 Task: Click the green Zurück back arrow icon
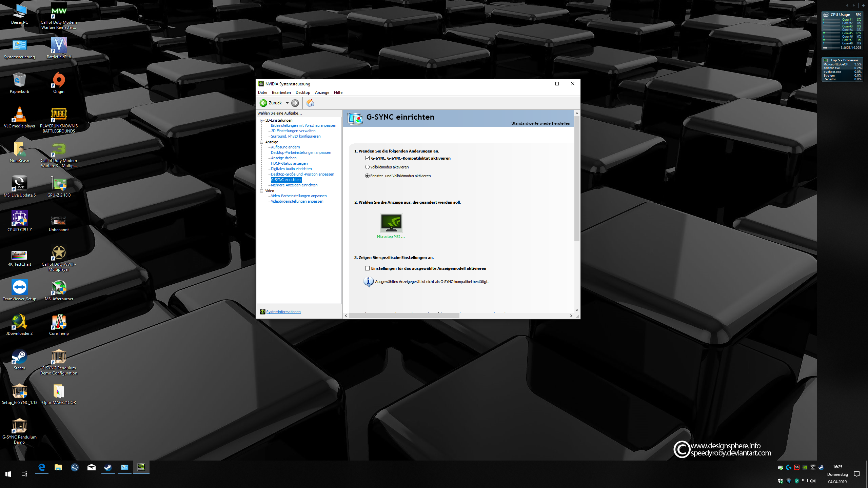coord(263,103)
